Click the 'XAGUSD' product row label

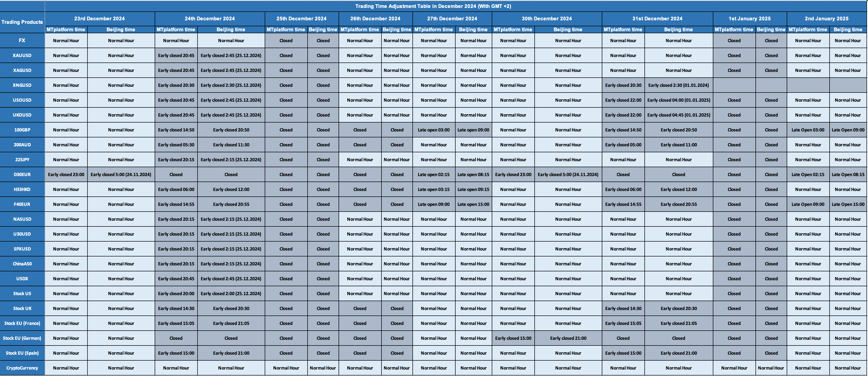[x=22, y=70]
